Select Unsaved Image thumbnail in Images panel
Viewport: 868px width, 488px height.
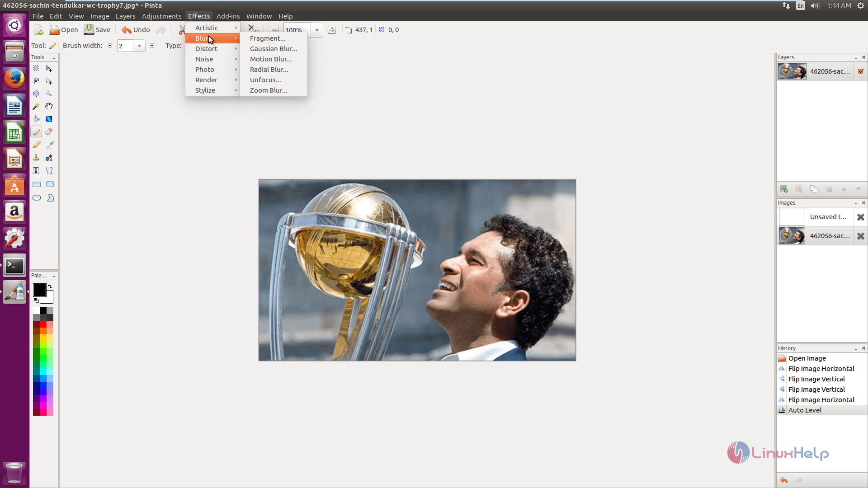(x=792, y=217)
